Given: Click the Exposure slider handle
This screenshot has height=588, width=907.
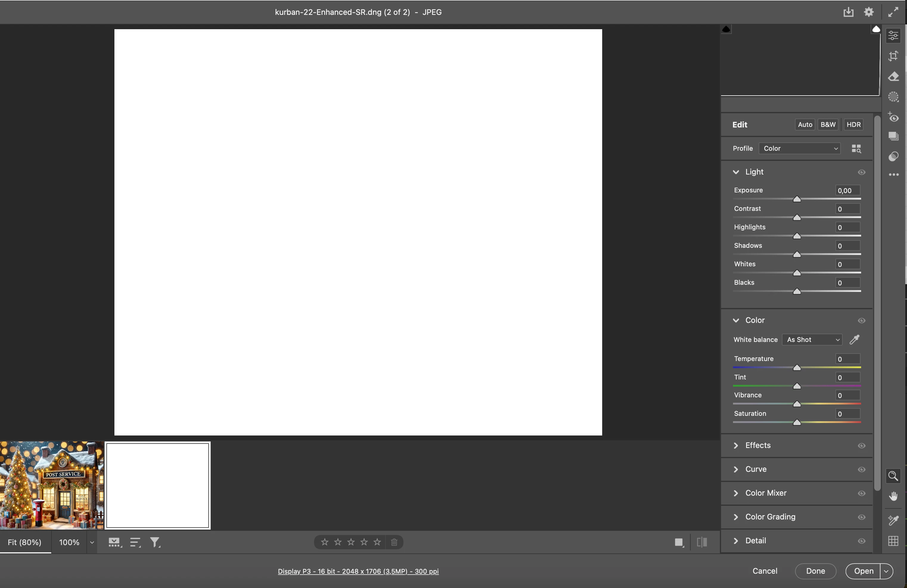Looking at the screenshot, I should click(796, 199).
